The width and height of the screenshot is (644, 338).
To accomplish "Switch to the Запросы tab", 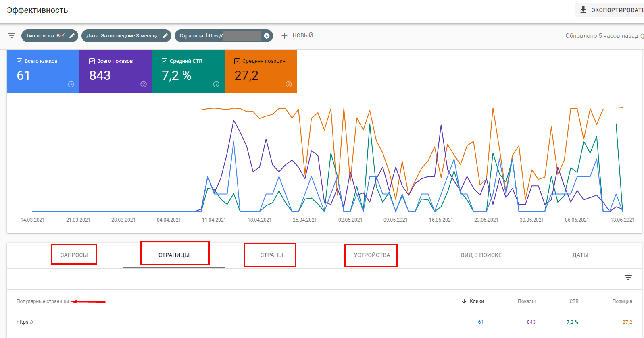I will click(74, 255).
